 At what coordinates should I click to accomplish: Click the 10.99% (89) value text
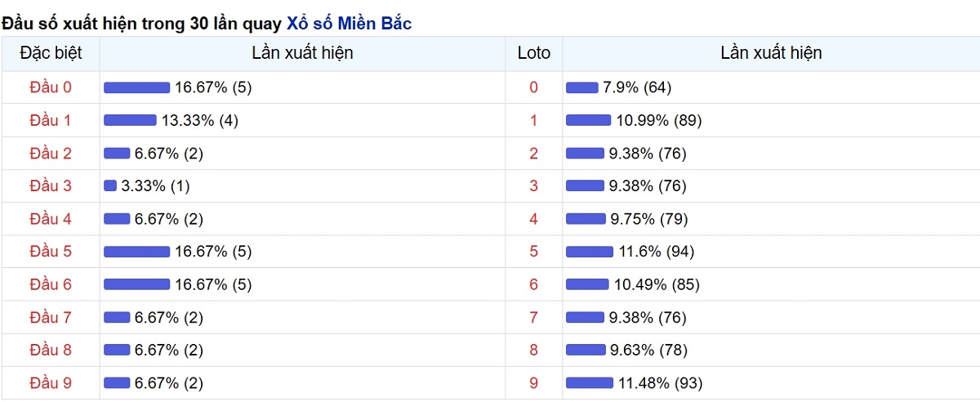659,120
